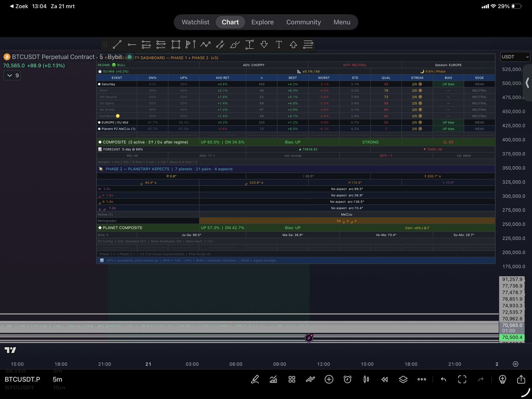The height and width of the screenshot is (399, 532).
Task: Tap the TradingView logo on the chart
Action: click(x=10, y=350)
